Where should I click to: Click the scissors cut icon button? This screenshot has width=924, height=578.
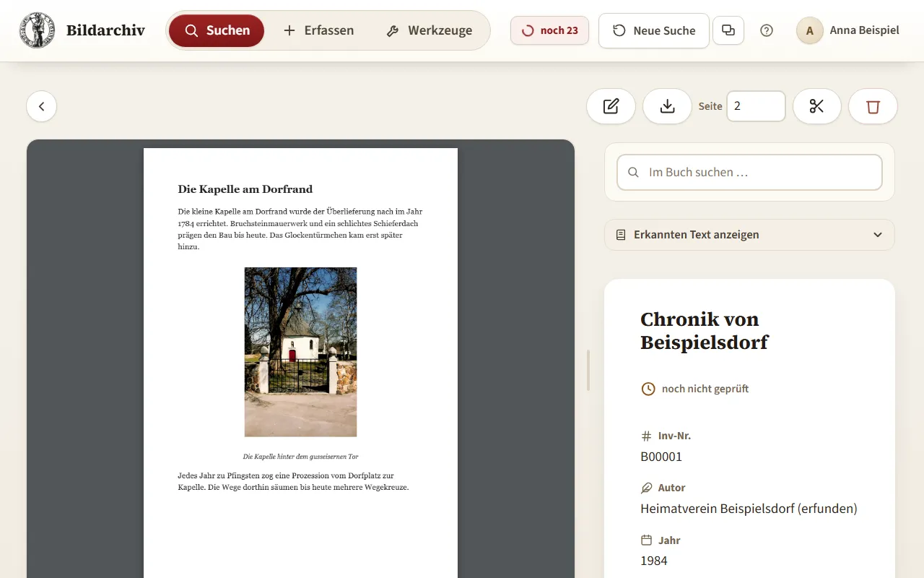click(817, 106)
